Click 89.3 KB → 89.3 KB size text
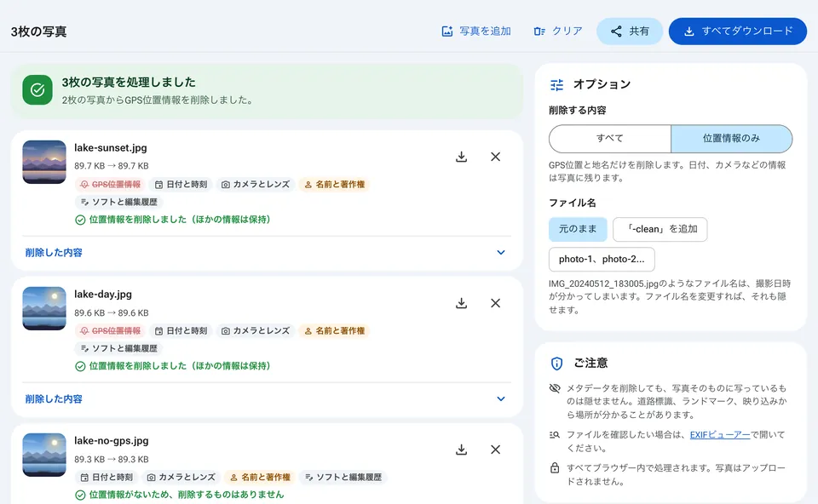This screenshot has width=818, height=504. [111, 459]
